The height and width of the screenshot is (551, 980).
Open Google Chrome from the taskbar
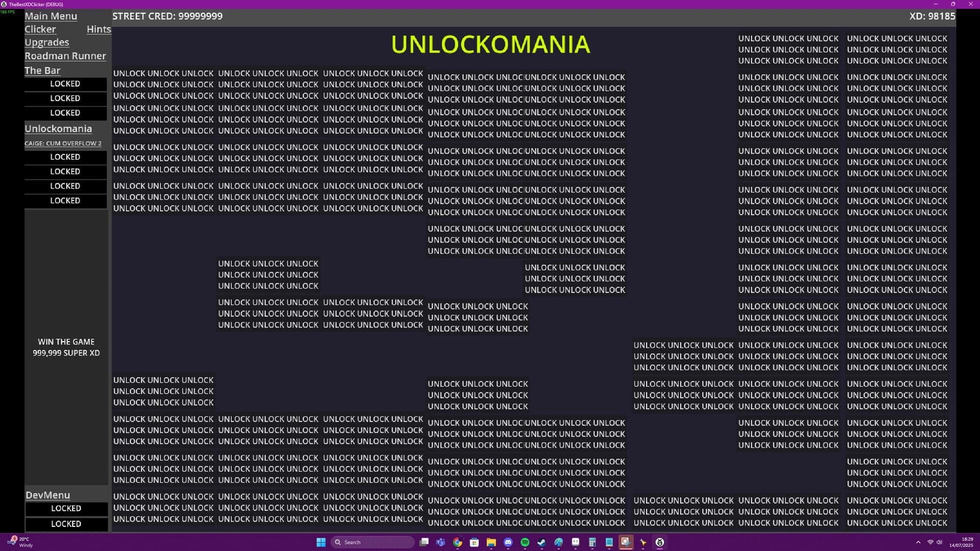tap(457, 542)
